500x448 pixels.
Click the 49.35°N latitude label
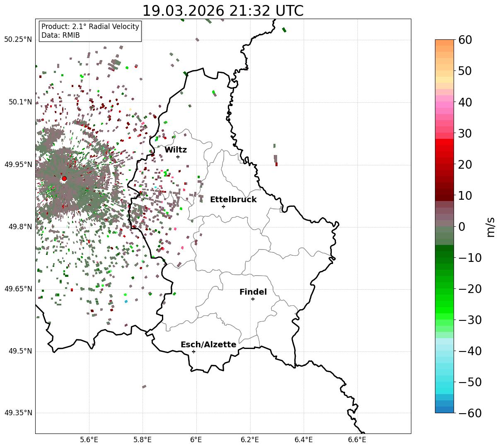(18, 413)
